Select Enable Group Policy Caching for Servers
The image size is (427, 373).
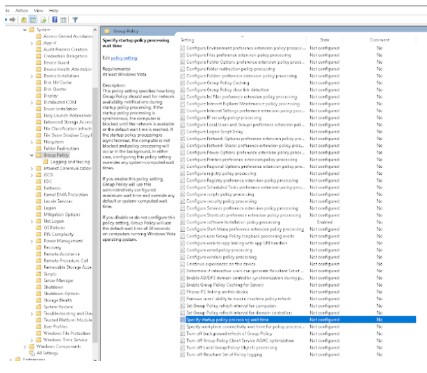coord(225,285)
